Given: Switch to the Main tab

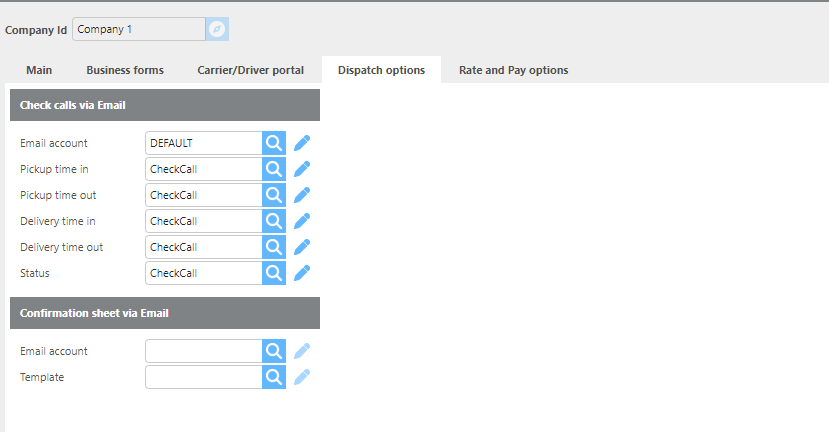Looking at the screenshot, I should 39,70.
